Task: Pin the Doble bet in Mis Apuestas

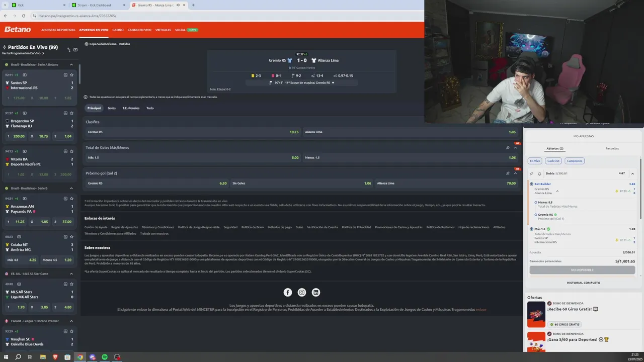Action: coord(532,173)
